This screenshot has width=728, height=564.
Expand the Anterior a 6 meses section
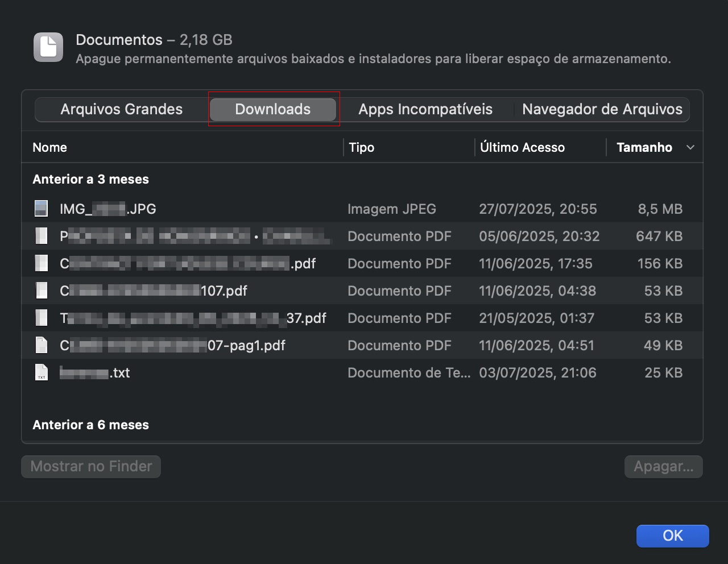[90, 424]
